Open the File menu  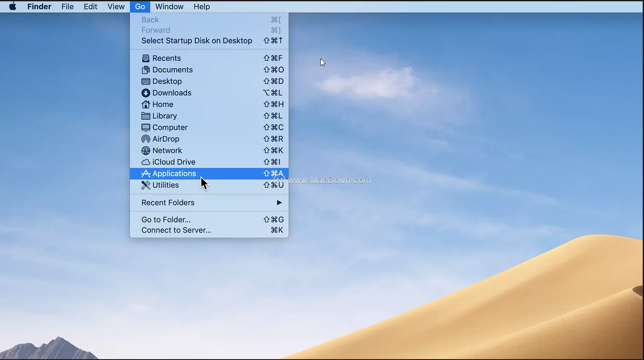tap(67, 6)
